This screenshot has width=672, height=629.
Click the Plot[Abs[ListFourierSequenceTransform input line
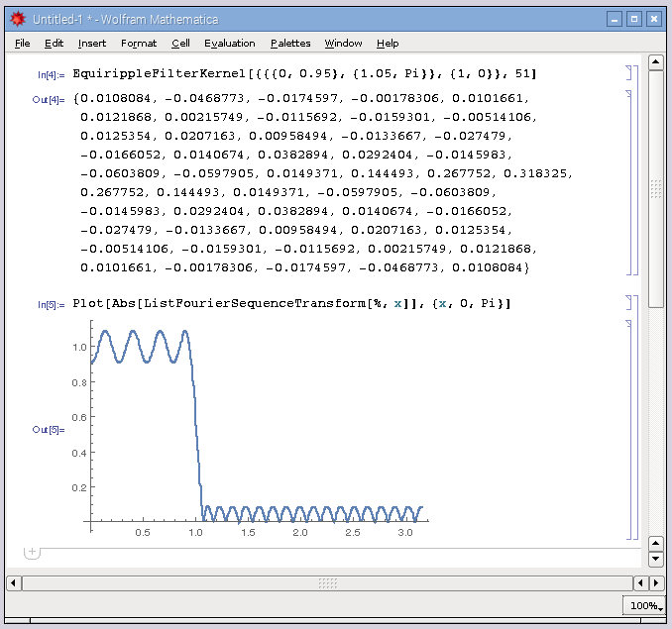click(x=291, y=303)
